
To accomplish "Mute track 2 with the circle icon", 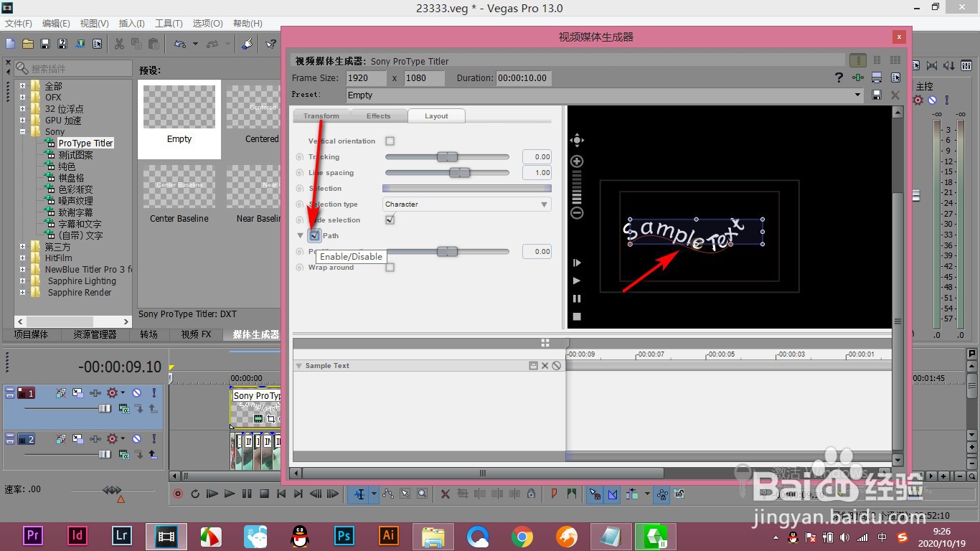I will (x=136, y=438).
